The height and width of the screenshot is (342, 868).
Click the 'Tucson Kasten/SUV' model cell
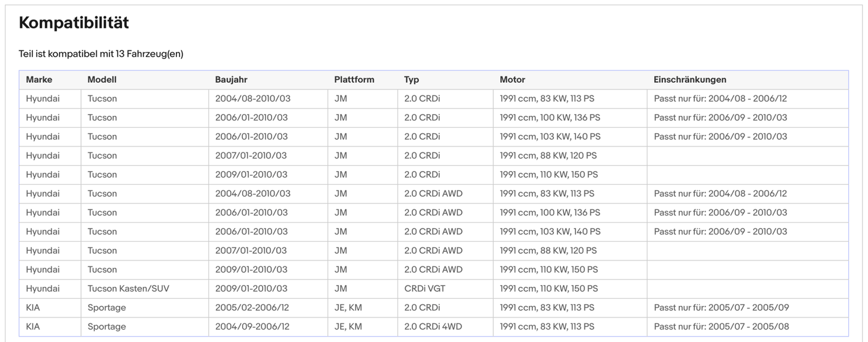[129, 289]
